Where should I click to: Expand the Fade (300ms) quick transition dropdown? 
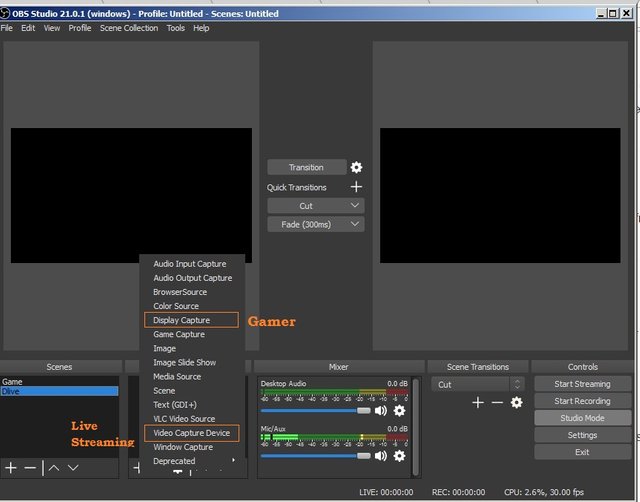[355, 224]
